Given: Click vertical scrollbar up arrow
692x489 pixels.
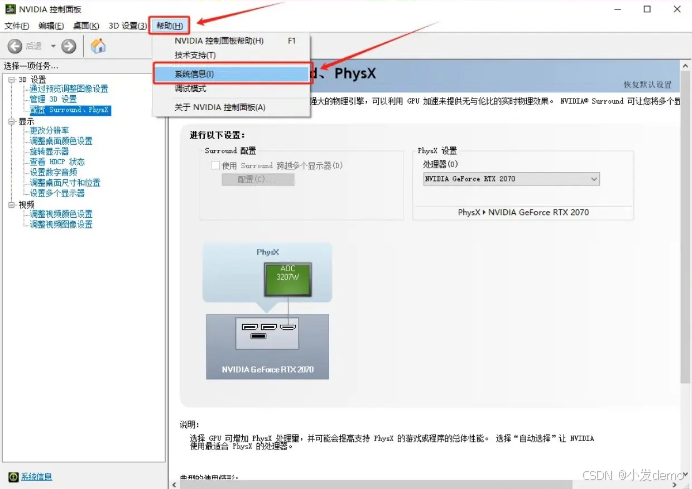Looking at the screenshot, I should [x=685, y=66].
